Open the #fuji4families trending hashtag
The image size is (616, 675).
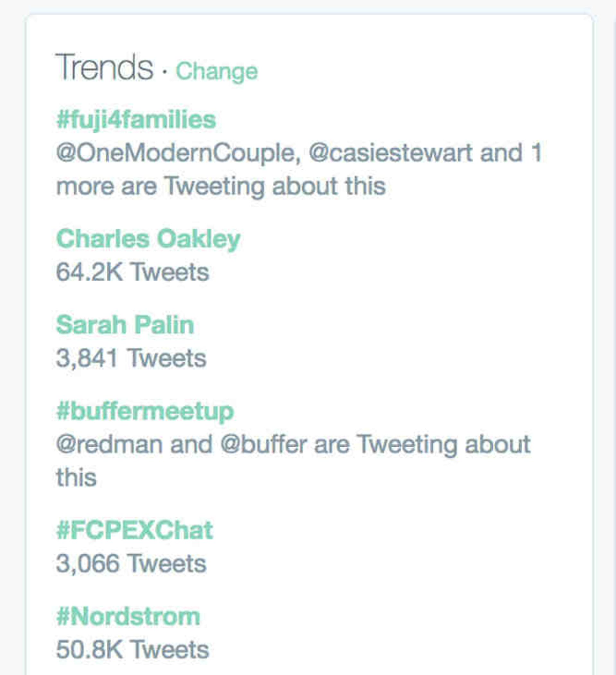coord(136,120)
